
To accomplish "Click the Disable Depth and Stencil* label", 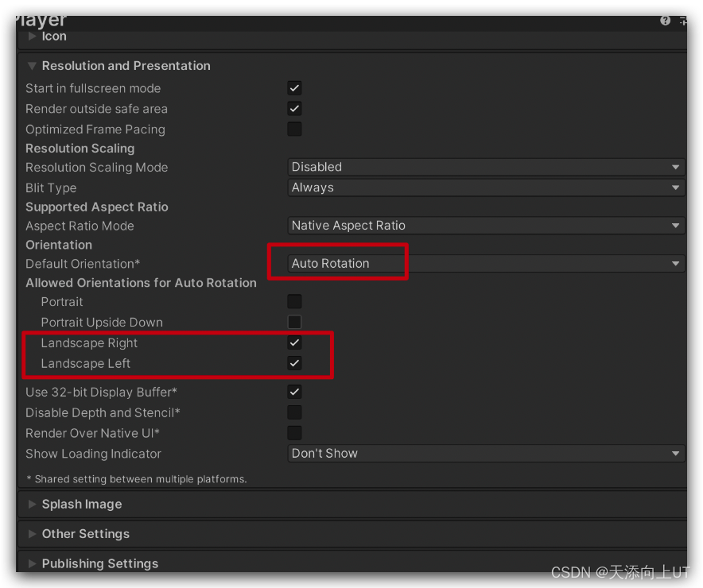I will tap(103, 413).
